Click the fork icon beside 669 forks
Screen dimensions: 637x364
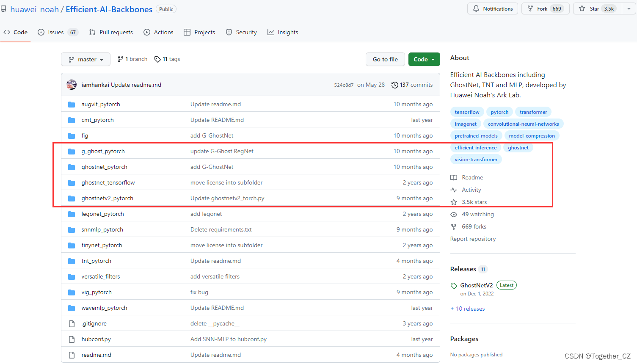tap(454, 227)
